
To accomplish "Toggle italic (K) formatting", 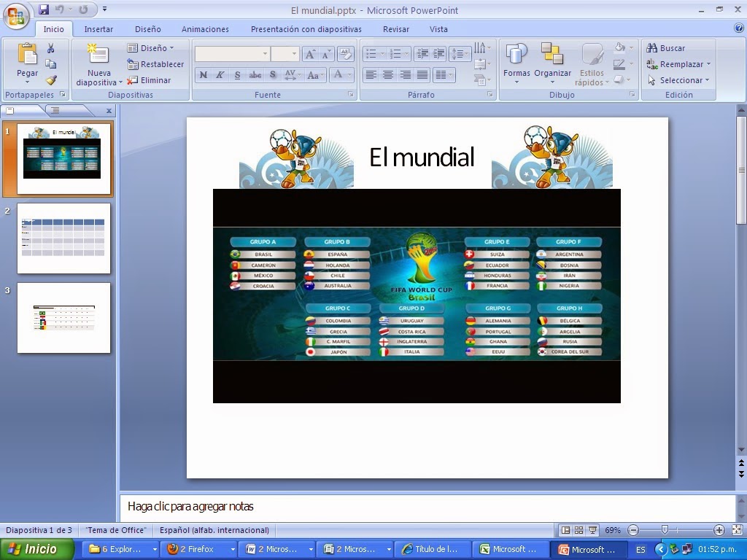I will [220, 75].
